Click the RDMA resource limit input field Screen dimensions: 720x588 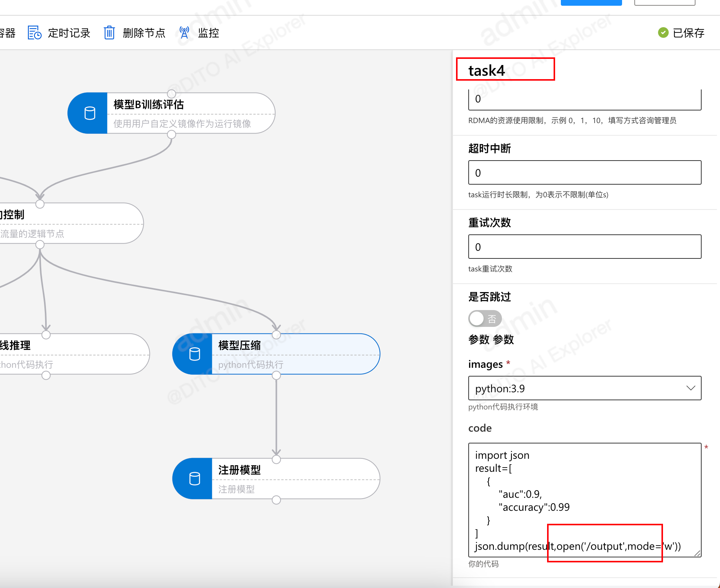pyautogui.click(x=585, y=99)
